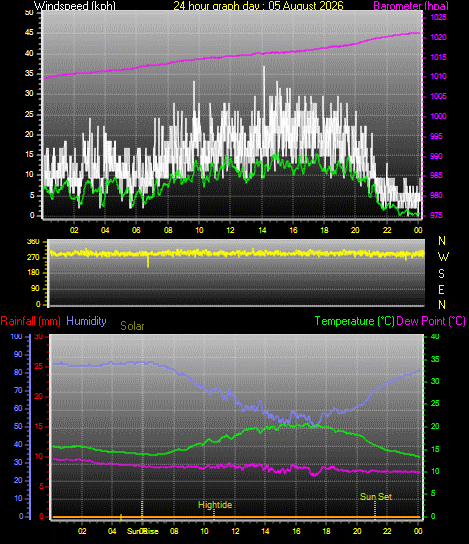Click the 'Solar' legend label

(x=132, y=326)
